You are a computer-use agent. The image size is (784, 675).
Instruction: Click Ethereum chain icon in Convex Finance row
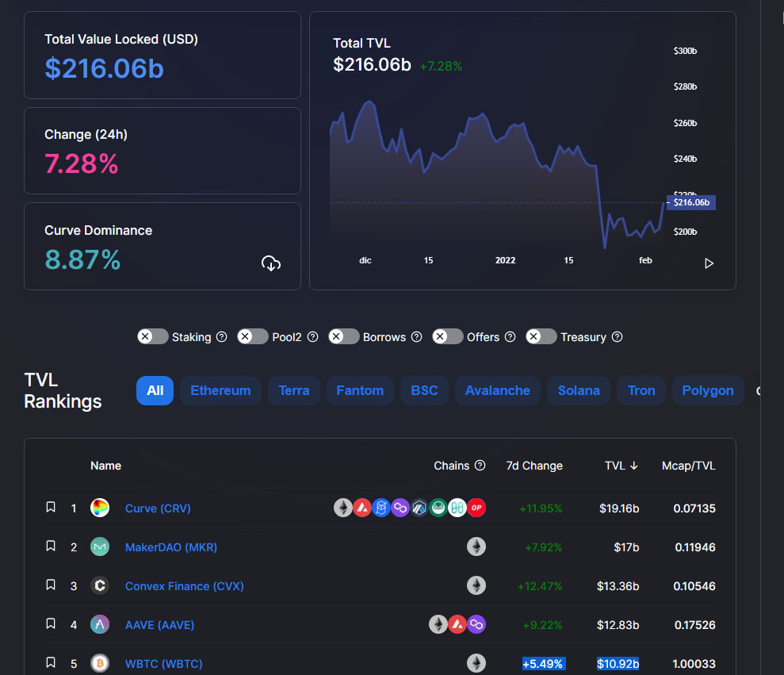click(x=476, y=585)
